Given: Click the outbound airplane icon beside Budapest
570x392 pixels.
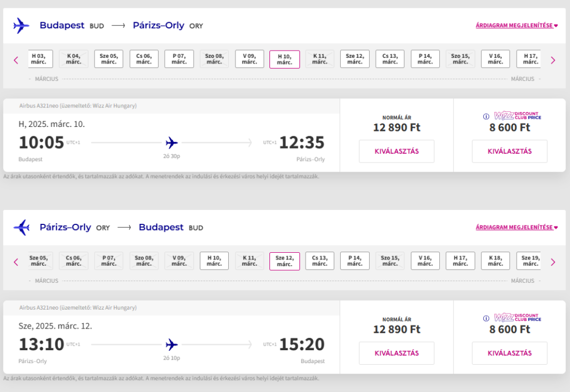Looking at the screenshot, I should click(21, 26).
